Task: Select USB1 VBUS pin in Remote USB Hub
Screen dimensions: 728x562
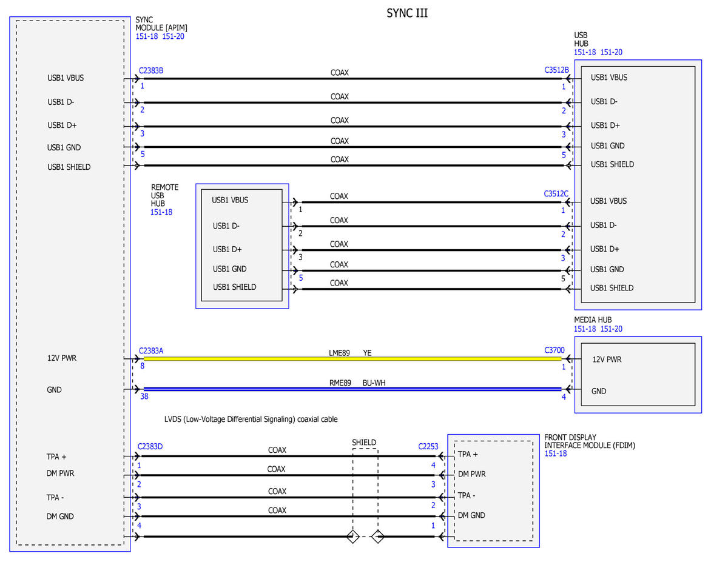Action: 230,200
